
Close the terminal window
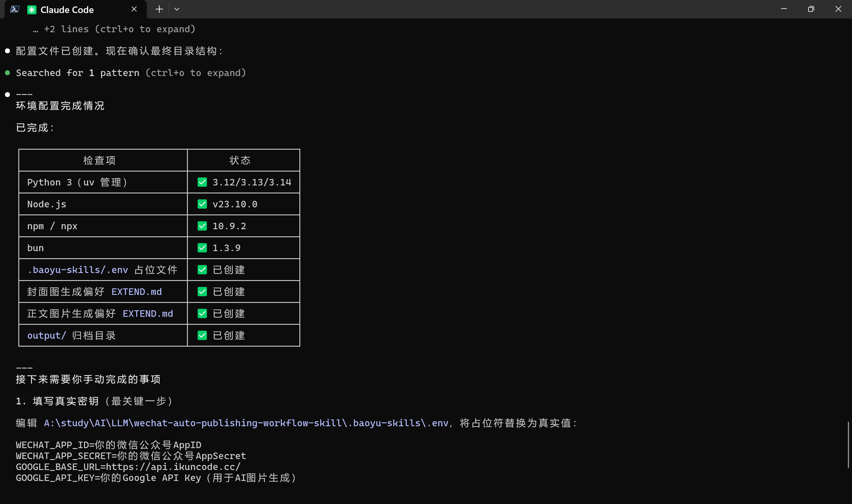pyautogui.click(x=838, y=9)
